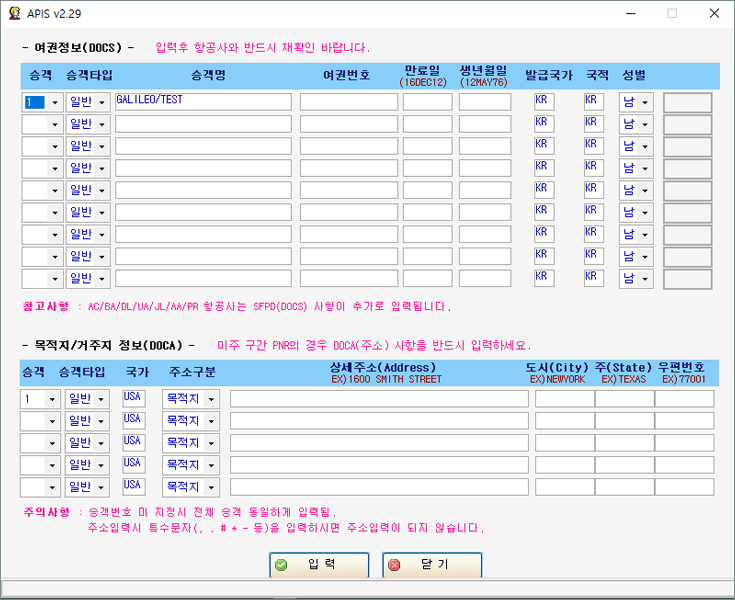Open gender dropdown in last DOCS row
This screenshot has height=600, width=735.
coord(645,278)
